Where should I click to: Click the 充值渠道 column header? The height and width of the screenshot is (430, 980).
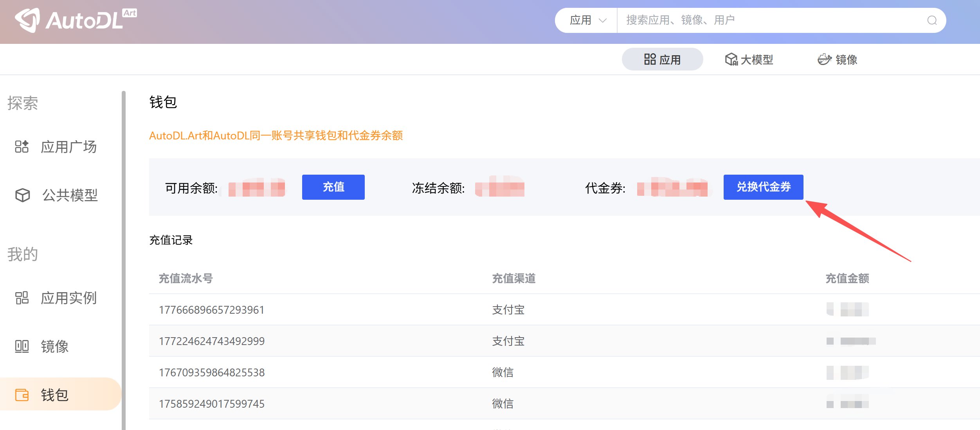tap(513, 278)
